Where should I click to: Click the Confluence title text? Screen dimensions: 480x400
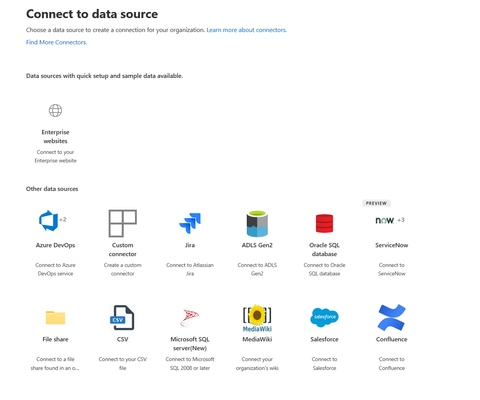tap(392, 339)
